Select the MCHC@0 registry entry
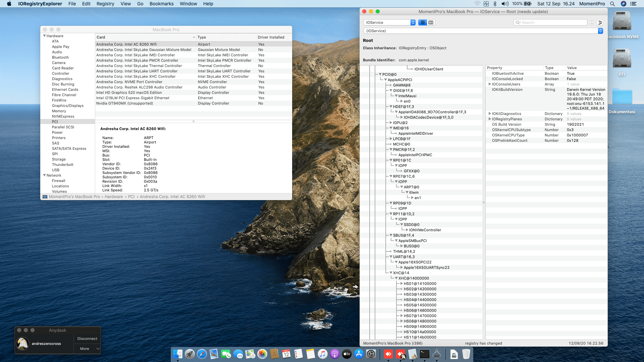 [401, 144]
